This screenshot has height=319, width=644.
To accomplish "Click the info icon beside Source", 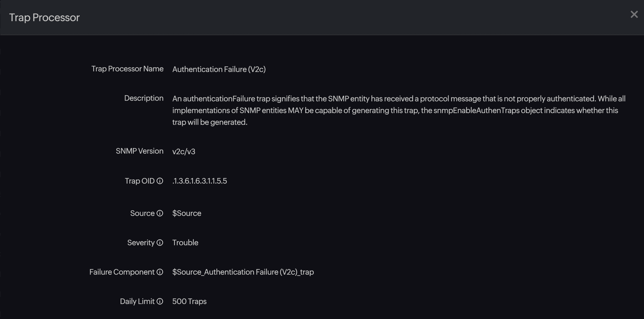I will (x=160, y=213).
